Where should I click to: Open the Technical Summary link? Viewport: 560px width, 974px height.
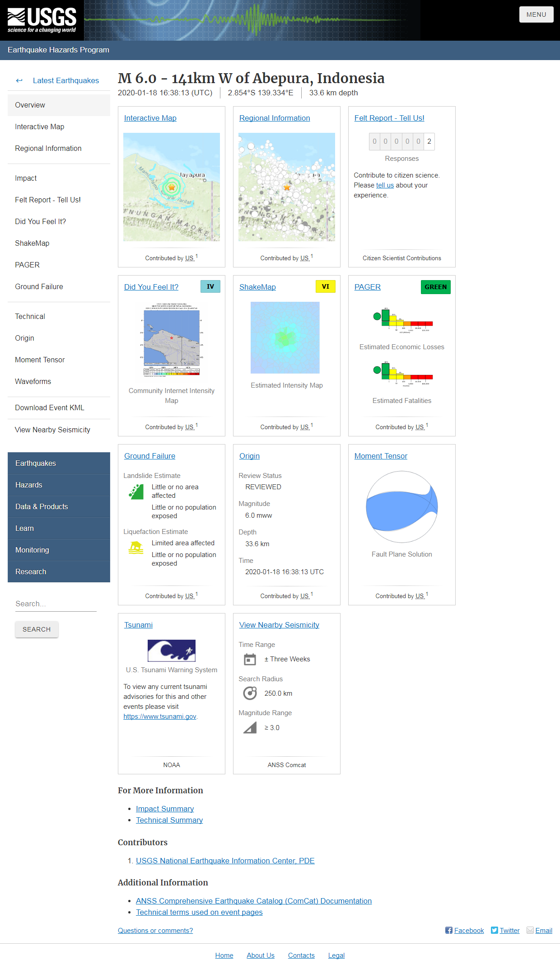pyautogui.click(x=169, y=820)
